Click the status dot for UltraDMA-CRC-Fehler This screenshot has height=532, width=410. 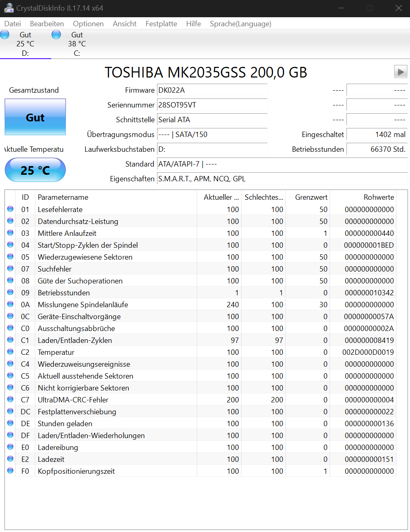click(x=10, y=399)
